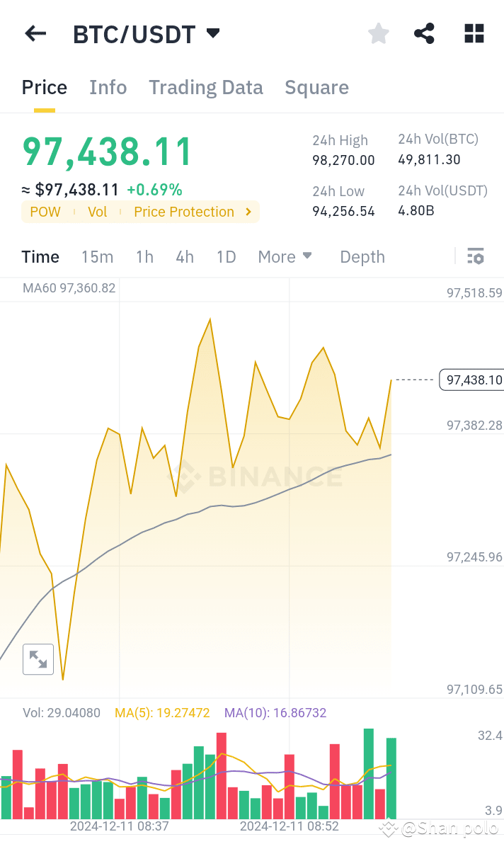
Task: Open the Square tab
Action: point(316,86)
